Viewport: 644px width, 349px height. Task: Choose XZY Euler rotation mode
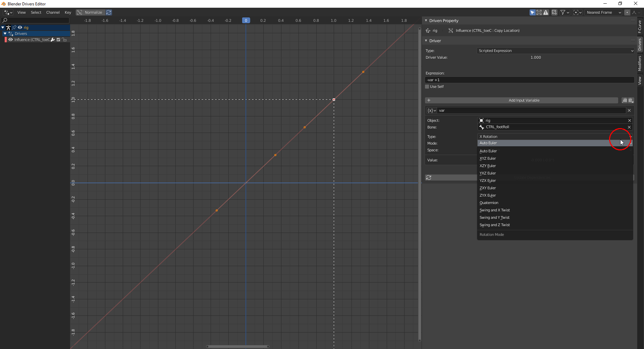pyautogui.click(x=555, y=166)
